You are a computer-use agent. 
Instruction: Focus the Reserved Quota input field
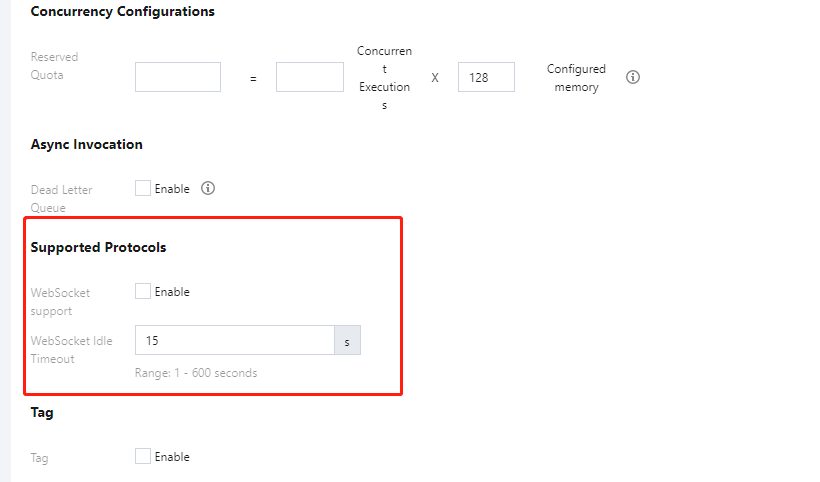tap(178, 77)
